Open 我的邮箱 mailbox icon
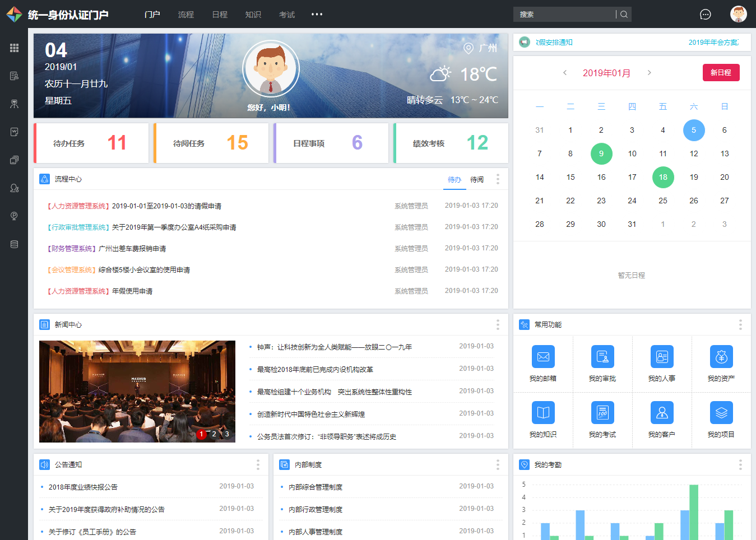This screenshot has width=756, height=540. click(x=543, y=357)
